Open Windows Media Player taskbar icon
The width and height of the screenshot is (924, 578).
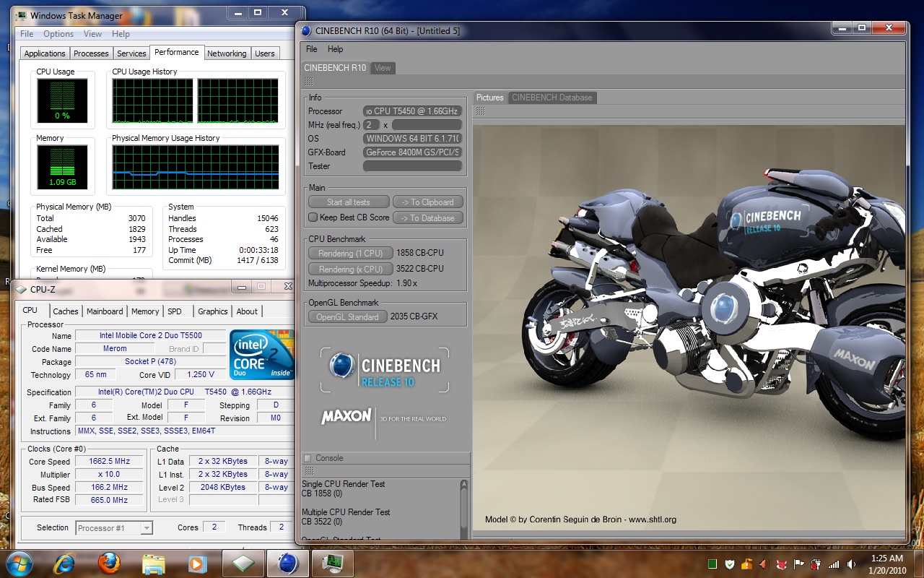[x=197, y=564]
